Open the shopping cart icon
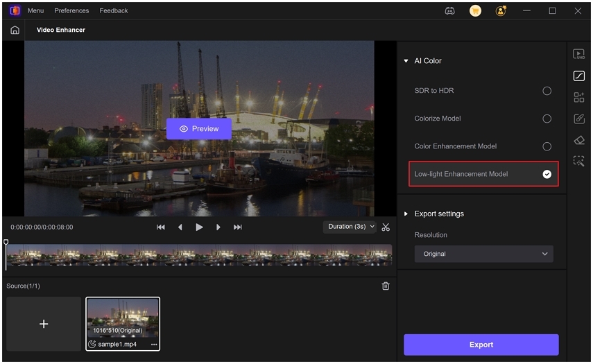Screen dimensions: 593x364 (475, 11)
